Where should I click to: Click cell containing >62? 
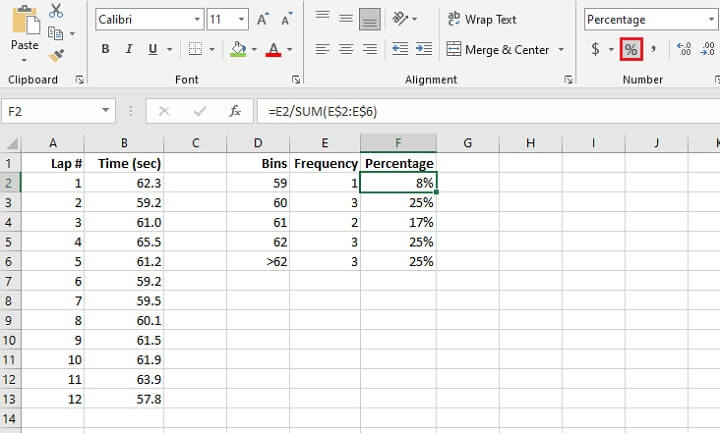(258, 261)
